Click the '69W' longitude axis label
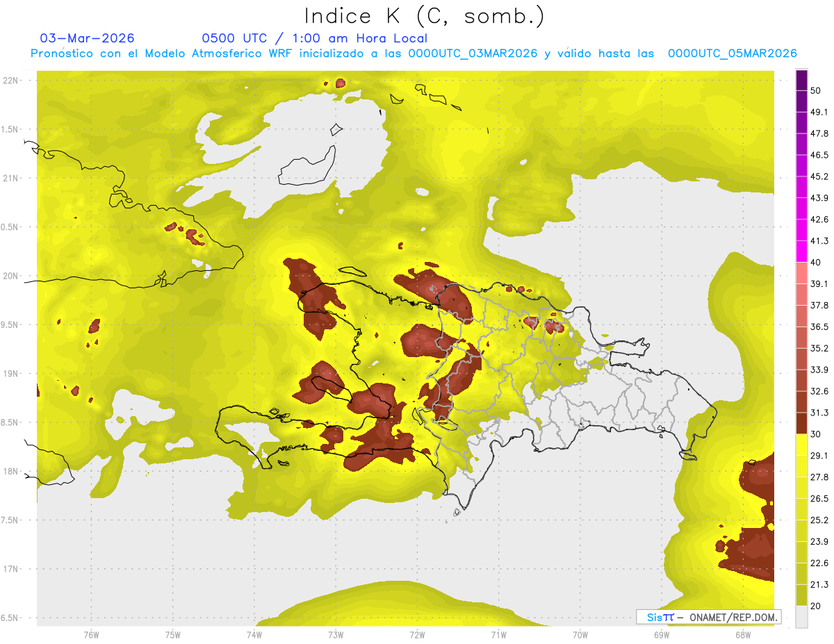834x644 pixels. click(x=662, y=634)
